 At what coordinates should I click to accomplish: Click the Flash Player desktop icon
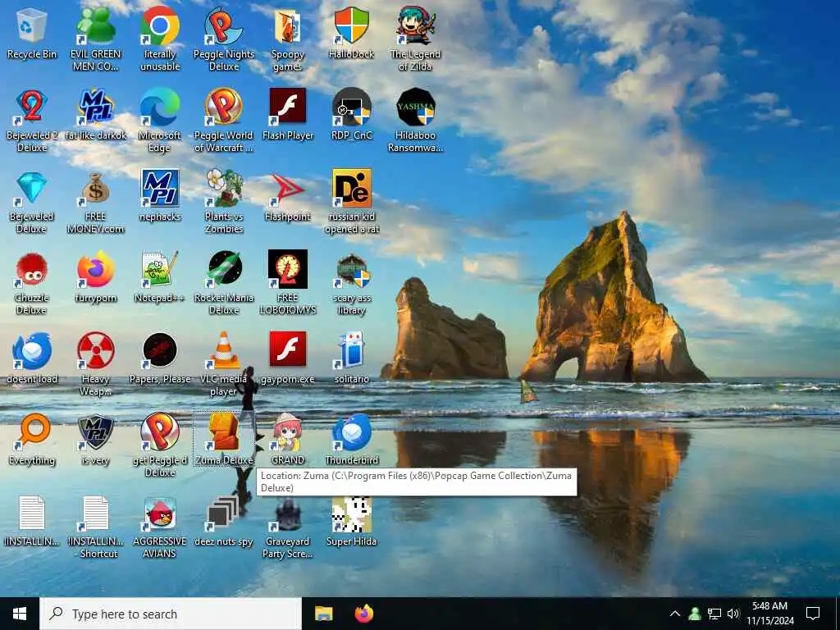pyautogui.click(x=288, y=115)
